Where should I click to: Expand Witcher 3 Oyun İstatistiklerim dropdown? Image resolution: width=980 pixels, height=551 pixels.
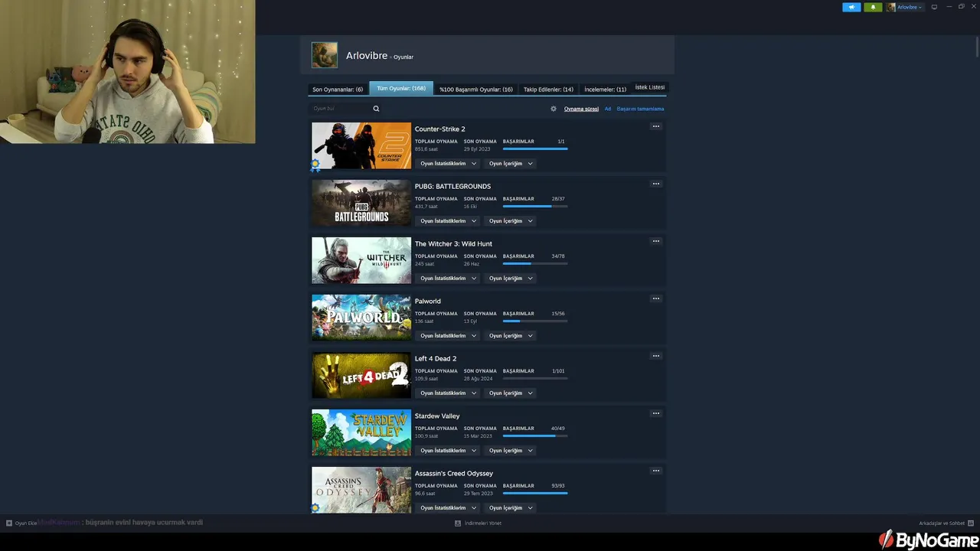click(448, 279)
